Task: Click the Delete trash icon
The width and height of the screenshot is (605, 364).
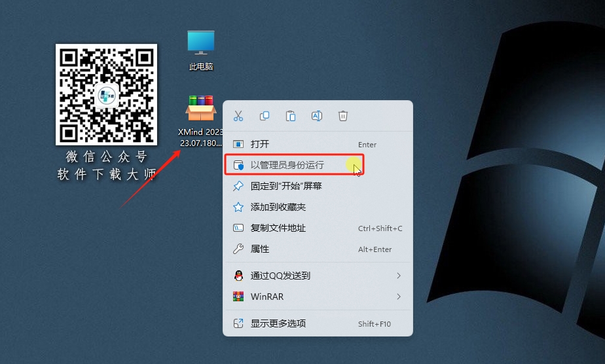Action: point(343,116)
